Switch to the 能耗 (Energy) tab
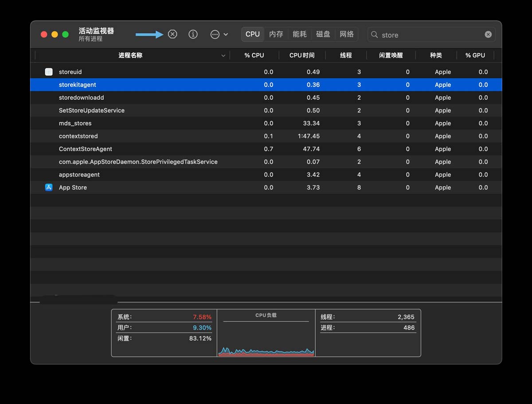The width and height of the screenshot is (532, 404). click(300, 34)
